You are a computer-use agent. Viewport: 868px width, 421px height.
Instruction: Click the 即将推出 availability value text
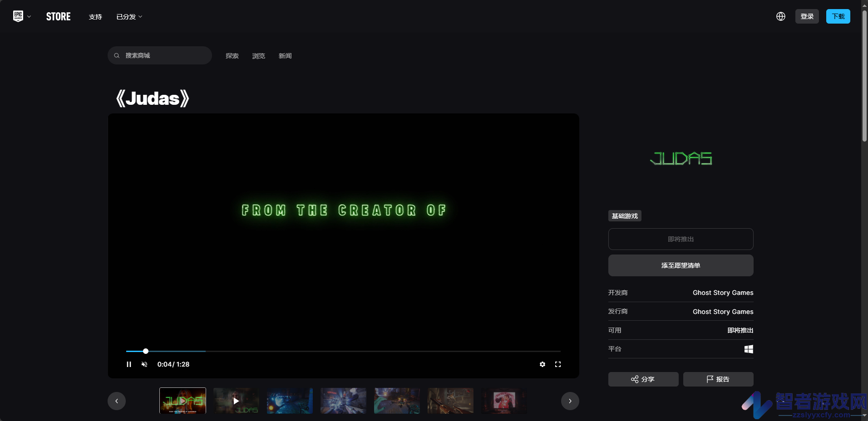pyautogui.click(x=740, y=330)
